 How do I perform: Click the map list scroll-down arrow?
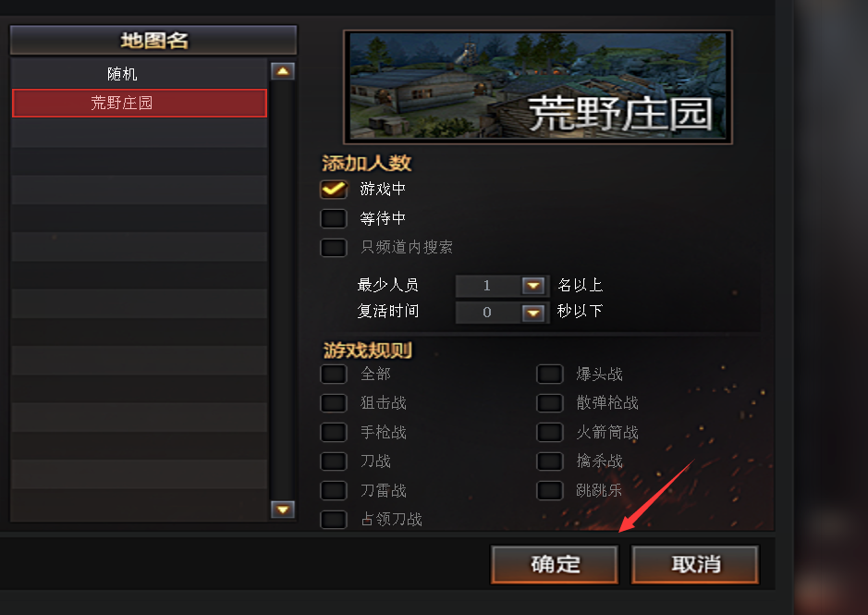282,510
